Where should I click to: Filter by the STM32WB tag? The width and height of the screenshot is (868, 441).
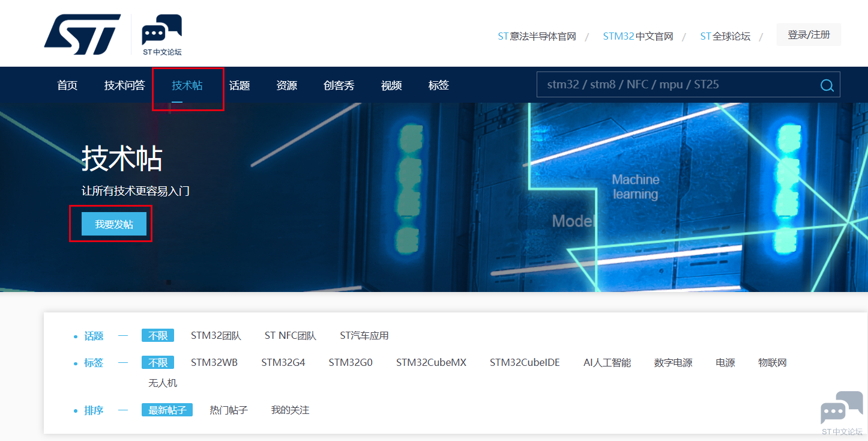[214, 362]
